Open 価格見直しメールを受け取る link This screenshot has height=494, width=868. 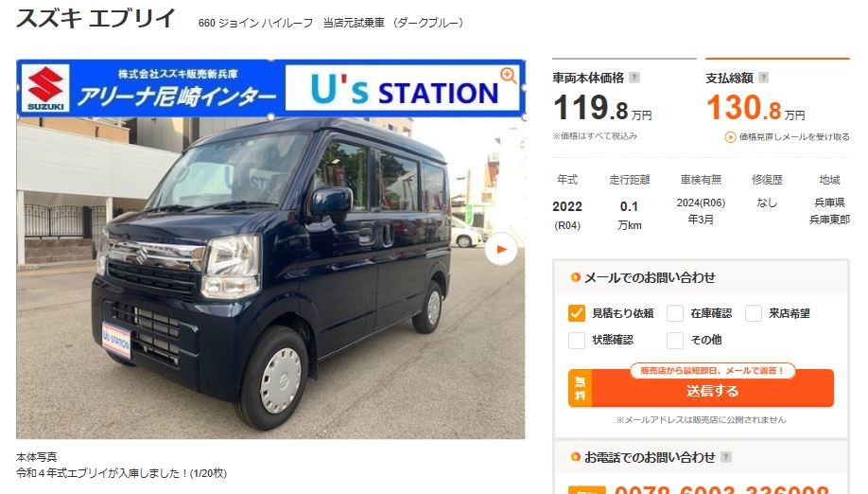(x=794, y=137)
